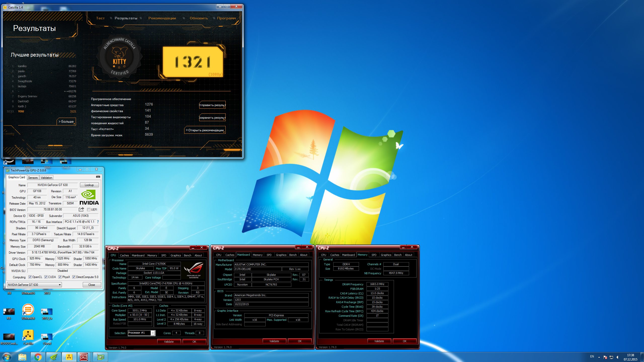Click the Открыть рекомендации button
The image size is (644, 362).
(x=205, y=130)
